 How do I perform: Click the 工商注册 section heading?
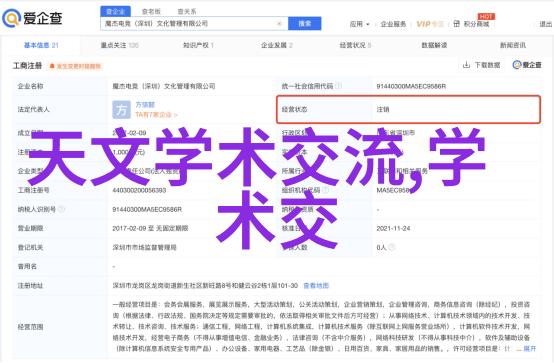(28, 66)
